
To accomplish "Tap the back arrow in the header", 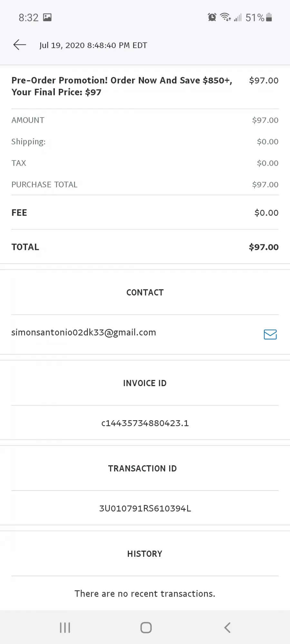I will 19,45.
